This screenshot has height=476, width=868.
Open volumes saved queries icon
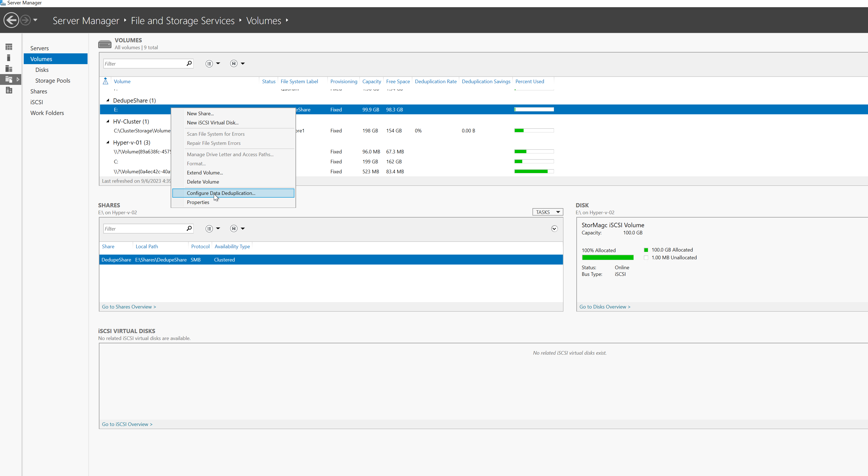click(x=234, y=63)
